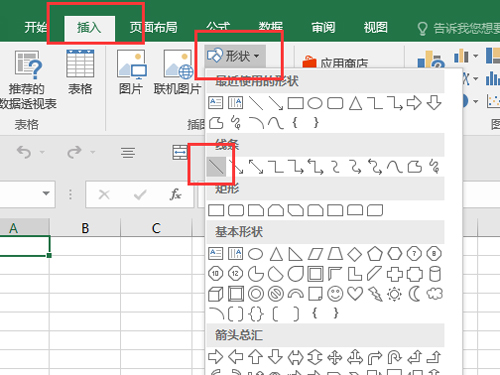Select the hexagon in 基本形状
The height and width of the screenshot is (375, 500).
pyautogui.click(x=395, y=254)
